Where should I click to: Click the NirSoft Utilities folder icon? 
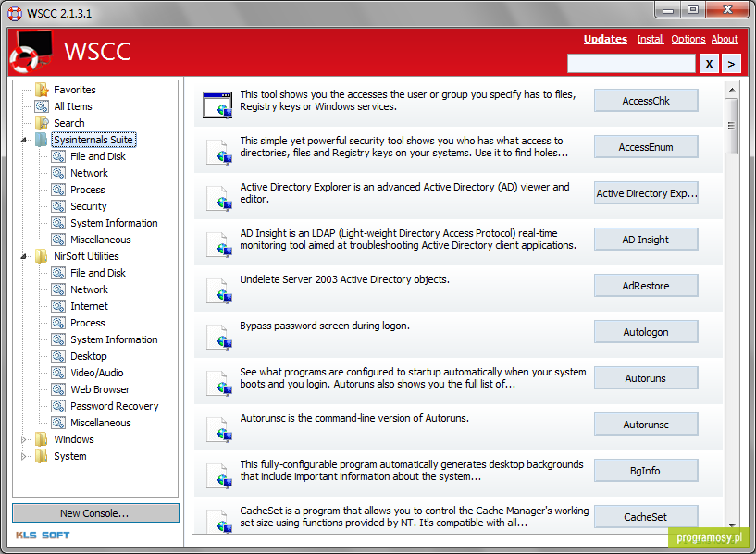point(42,256)
